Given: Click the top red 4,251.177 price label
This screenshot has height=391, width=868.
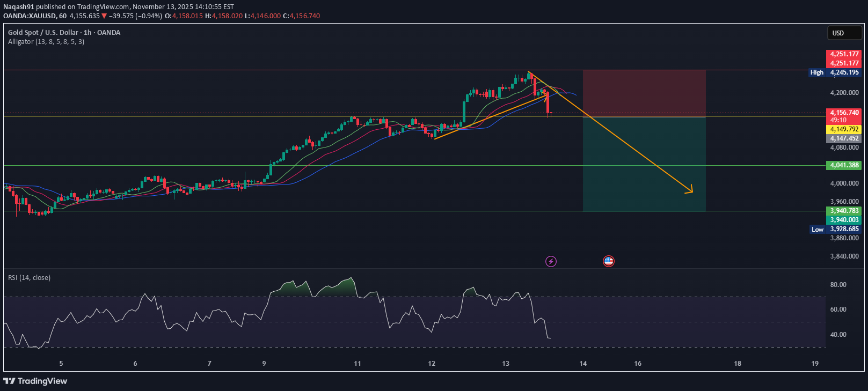Looking at the screenshot, I should (x=844, y=54).
